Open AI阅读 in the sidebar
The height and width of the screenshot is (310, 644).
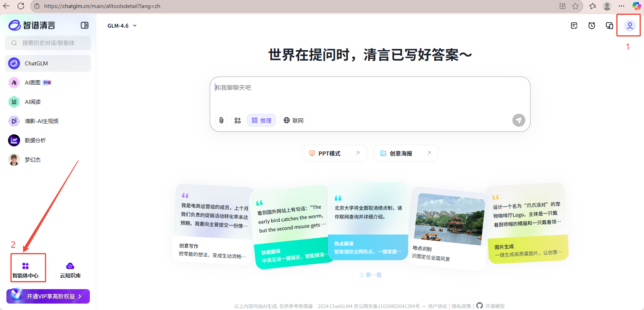pos(48,102)
